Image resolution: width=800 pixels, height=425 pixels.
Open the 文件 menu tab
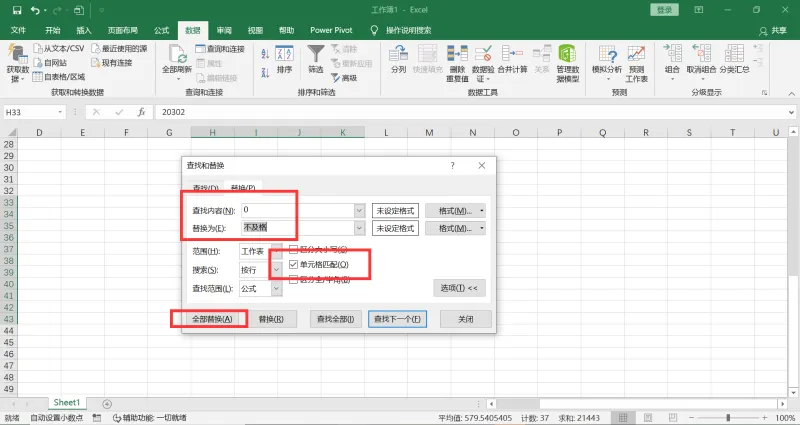[x=18, y=30]
